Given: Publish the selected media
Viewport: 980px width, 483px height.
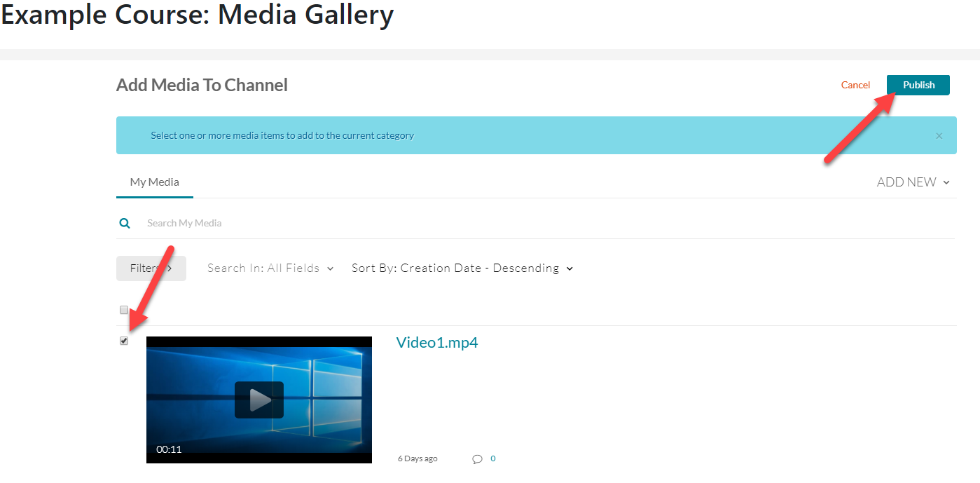Looking at the screenshot, I should pos(918,85).
